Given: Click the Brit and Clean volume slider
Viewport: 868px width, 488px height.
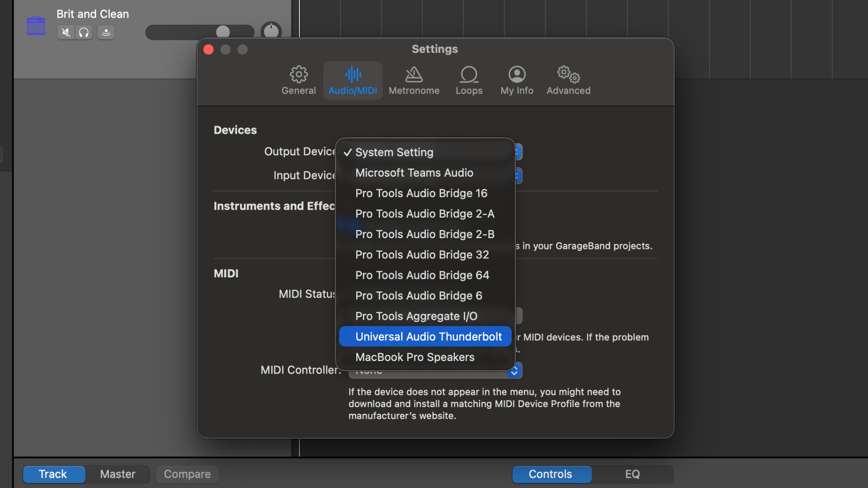Looking at the screenshot, I should (199, 32).
